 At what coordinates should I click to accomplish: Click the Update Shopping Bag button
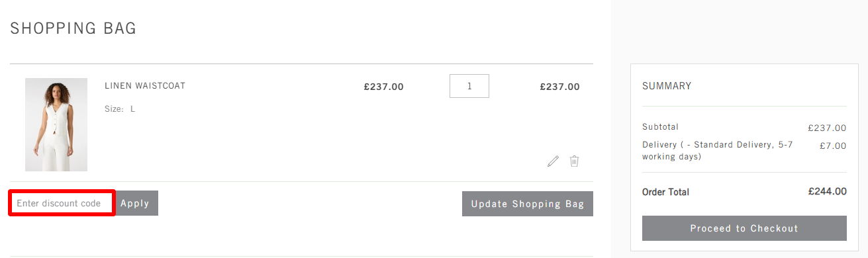pyautogui.click(x=528, y=204)
